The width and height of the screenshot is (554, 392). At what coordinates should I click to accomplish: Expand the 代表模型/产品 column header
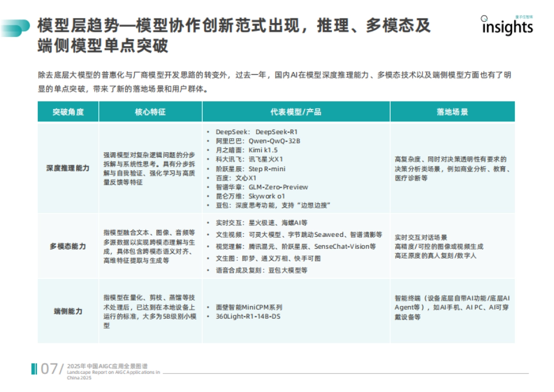(x=297, y=111)
